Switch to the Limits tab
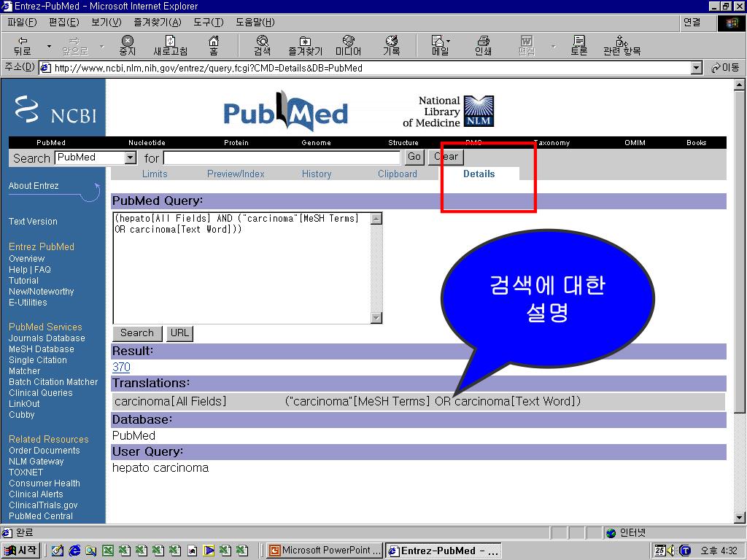Viewport: 747px width, 560px height. pos(155,174)
